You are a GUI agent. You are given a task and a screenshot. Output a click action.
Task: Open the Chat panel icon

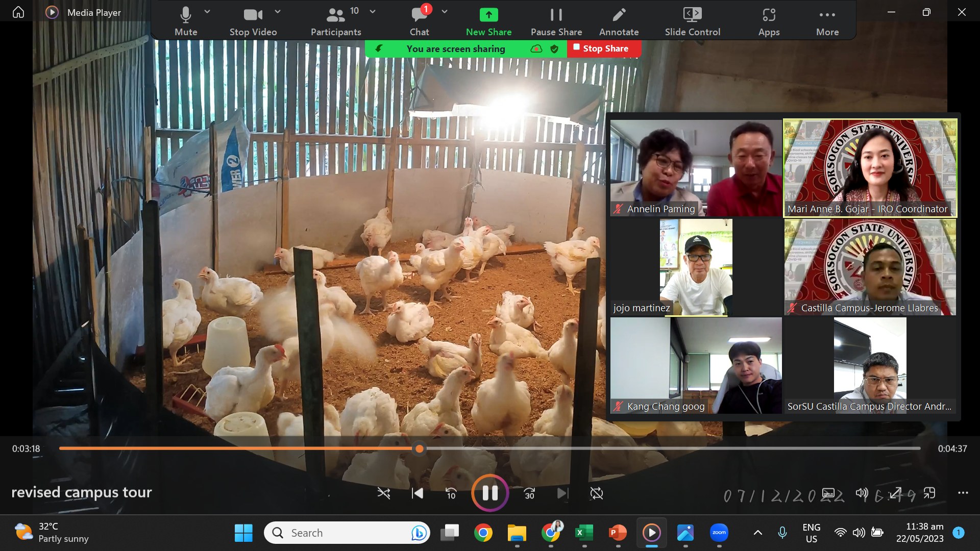click(x=419, y=15)
